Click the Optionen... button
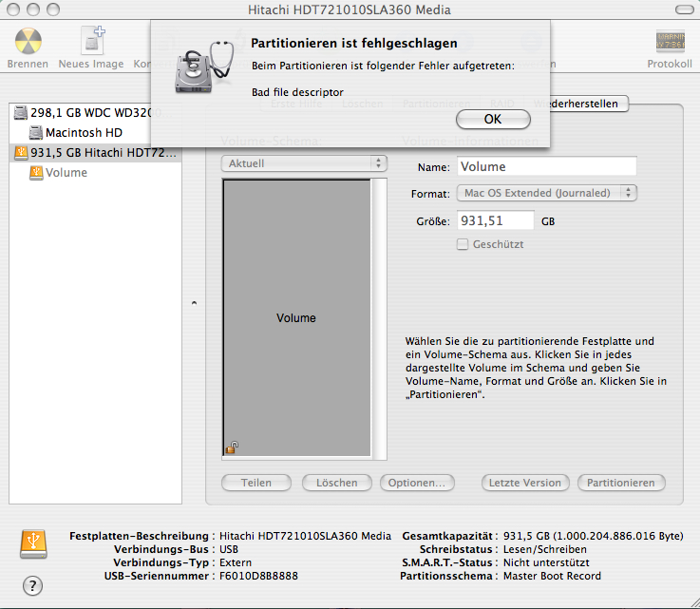Viewport: 700px width, 609px height. point(417,483)
